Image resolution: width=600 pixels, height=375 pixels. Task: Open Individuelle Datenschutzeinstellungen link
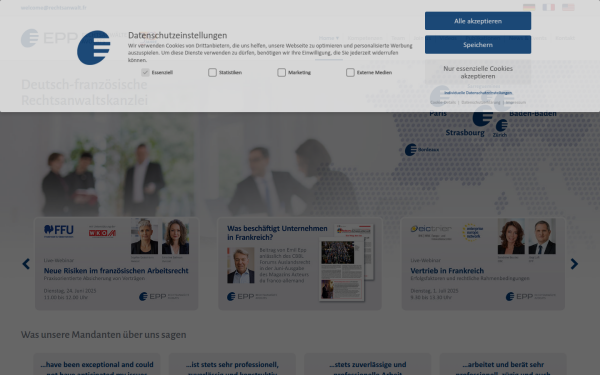(x=478, y=93)
